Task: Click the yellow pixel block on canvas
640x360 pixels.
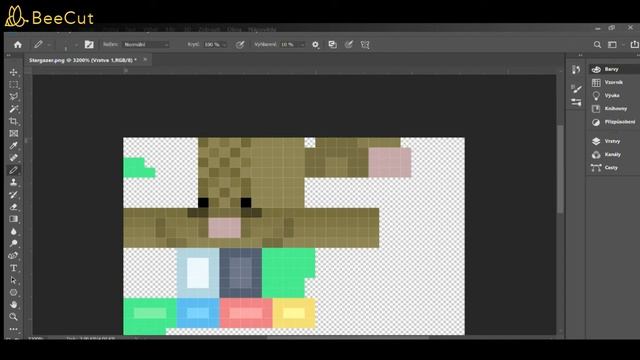Action: click(x=294, y=313)
